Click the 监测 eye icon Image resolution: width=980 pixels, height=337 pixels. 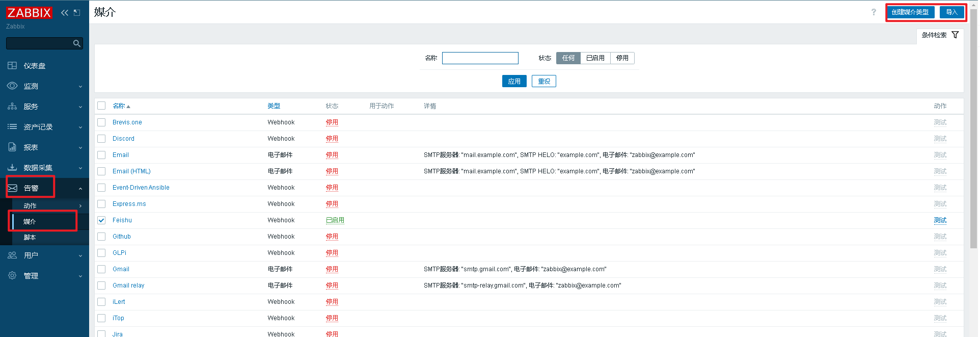[12, 86]
